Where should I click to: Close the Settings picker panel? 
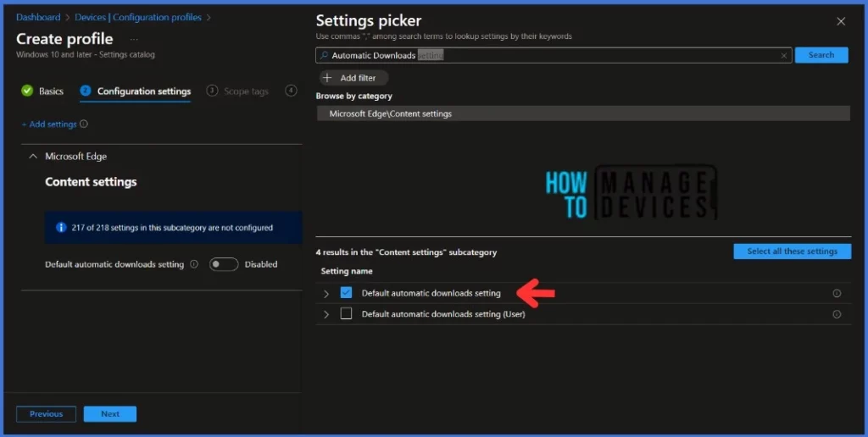point(840,21)
